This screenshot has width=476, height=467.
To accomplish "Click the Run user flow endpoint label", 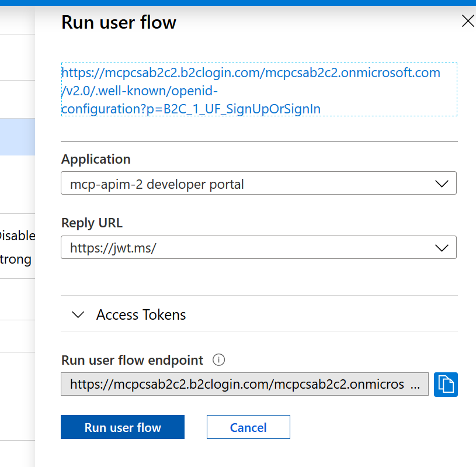I will click(132, 360).
